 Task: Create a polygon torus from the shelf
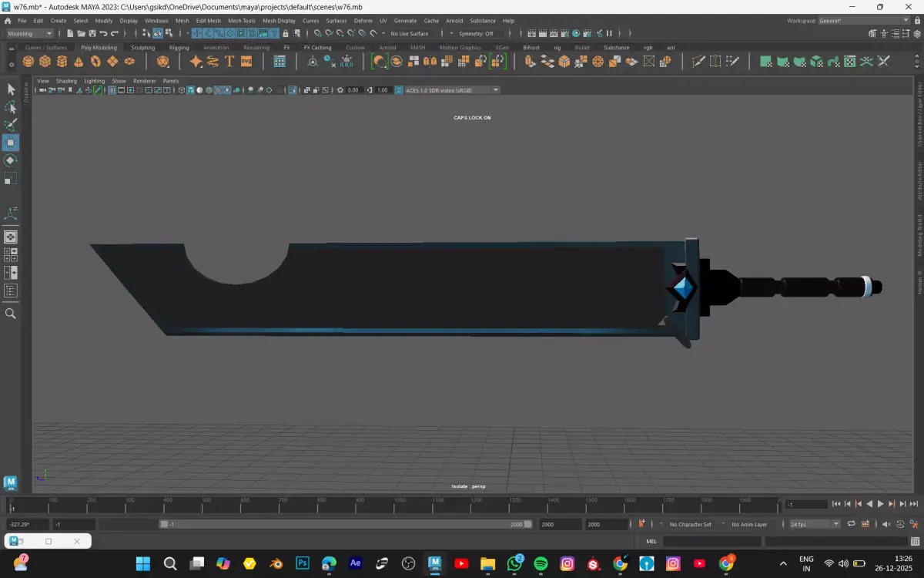[95, 62]
